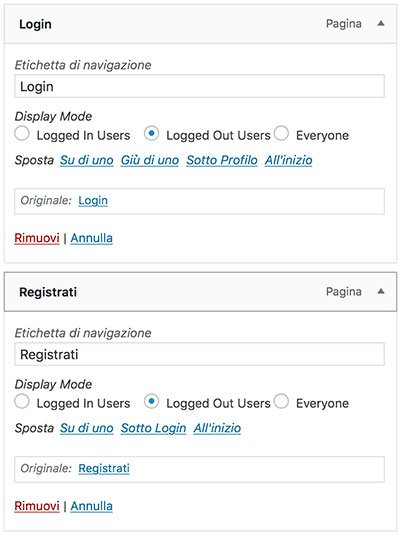Image resolution: width=400 pixels, height=535 pixels.
Task: Select Everyone radio for Login item
Action: click(x=281, y=133)
